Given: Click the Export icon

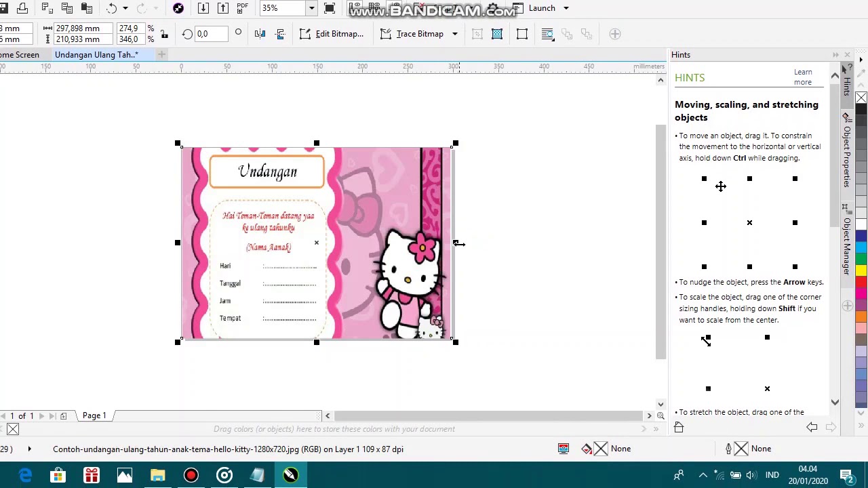Looking at the screenshot, I should pos(223,8).
